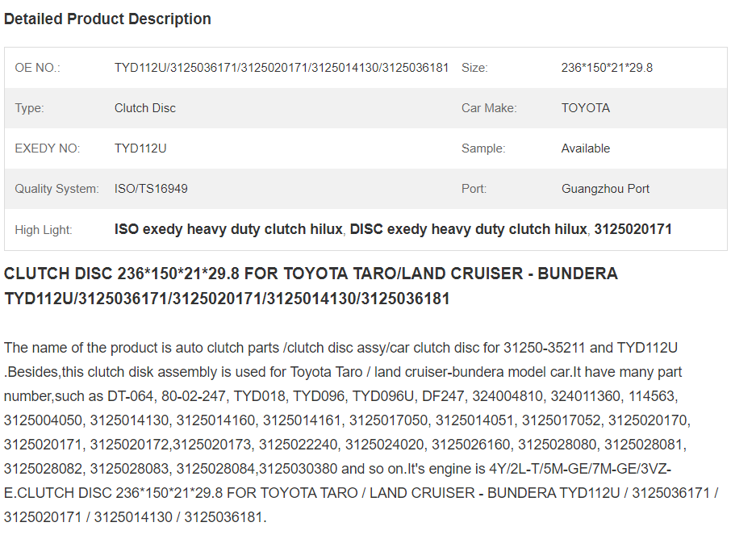Screen dimensions: 756x560
Task: Open ISO exedy heavy duty clutch hilux highlight
Action: coord(228,229)
